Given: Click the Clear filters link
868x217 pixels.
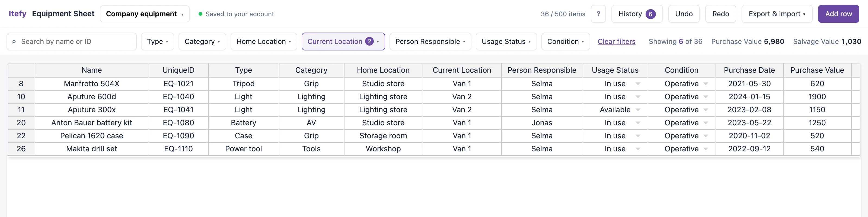Looking at the screenshot, I should point(616,42).
